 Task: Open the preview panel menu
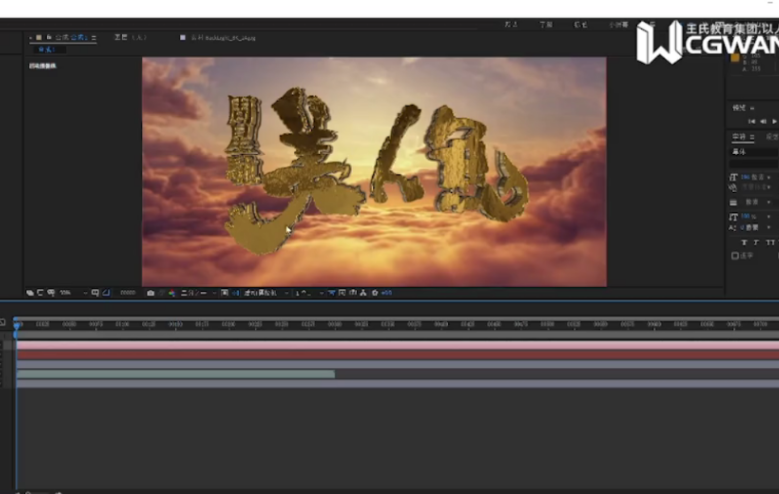coord(752,108)
